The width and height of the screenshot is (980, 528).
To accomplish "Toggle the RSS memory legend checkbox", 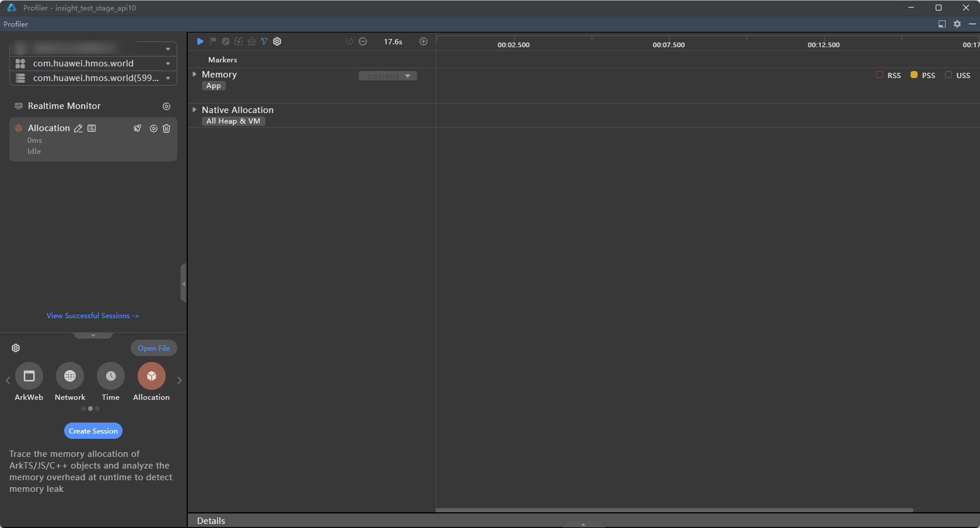I will pyautogui.click(x=880, y=75).
